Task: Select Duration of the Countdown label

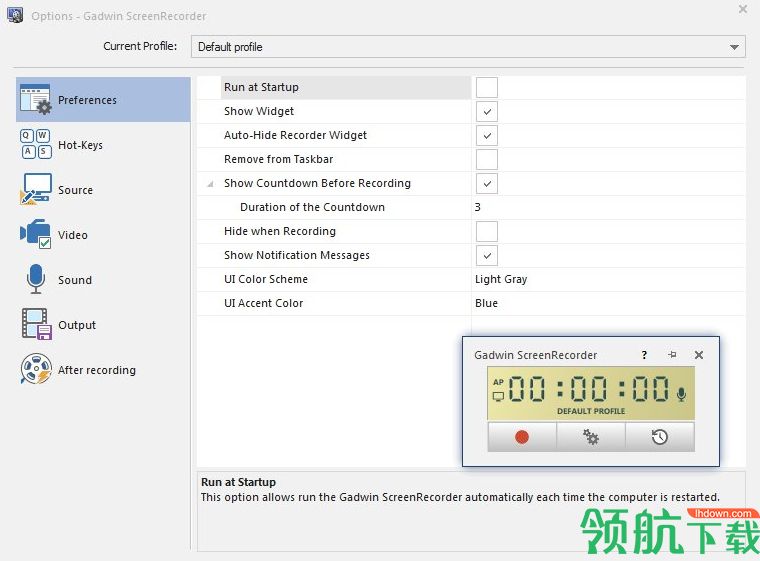Action: tap(312, 207)
